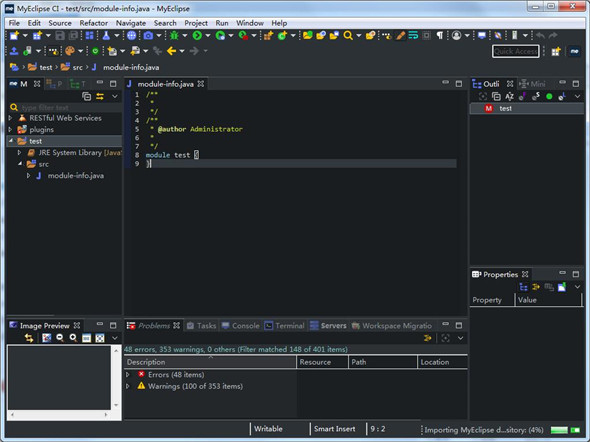Viewport: 590px width, 442px height.
Task: Toggle Link with Editor in explorer panel
Action: coord(100,96)
